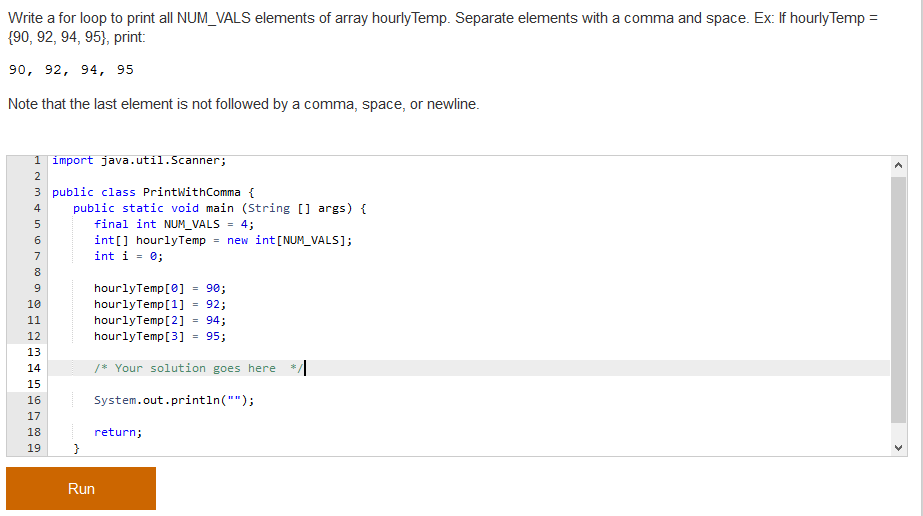This screenshot has height=516, width=923.
Task: Click the vertical scrollbar thumb of the editor
Action: click(x=898, y=299)
